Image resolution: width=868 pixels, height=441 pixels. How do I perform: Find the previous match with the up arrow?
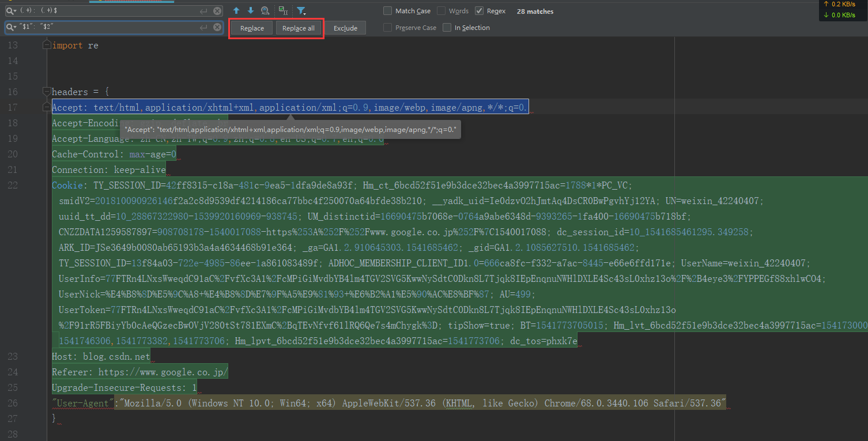(236, 11)
